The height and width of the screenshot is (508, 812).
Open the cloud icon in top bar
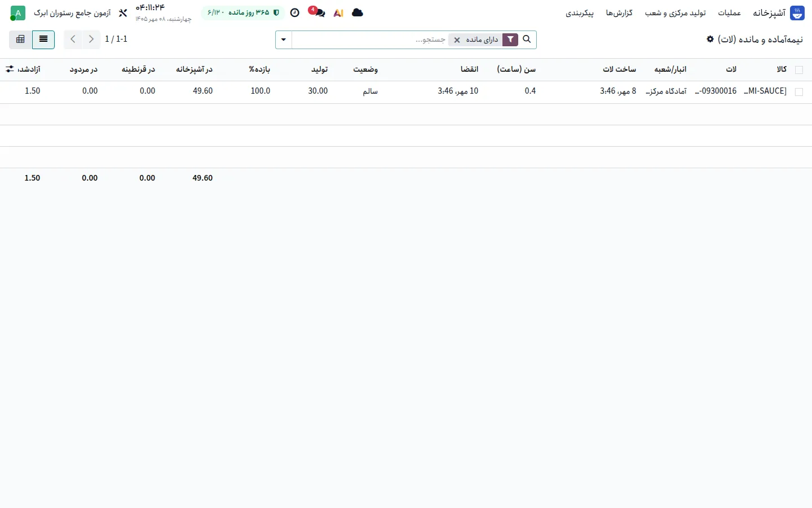tap(358, 12)
